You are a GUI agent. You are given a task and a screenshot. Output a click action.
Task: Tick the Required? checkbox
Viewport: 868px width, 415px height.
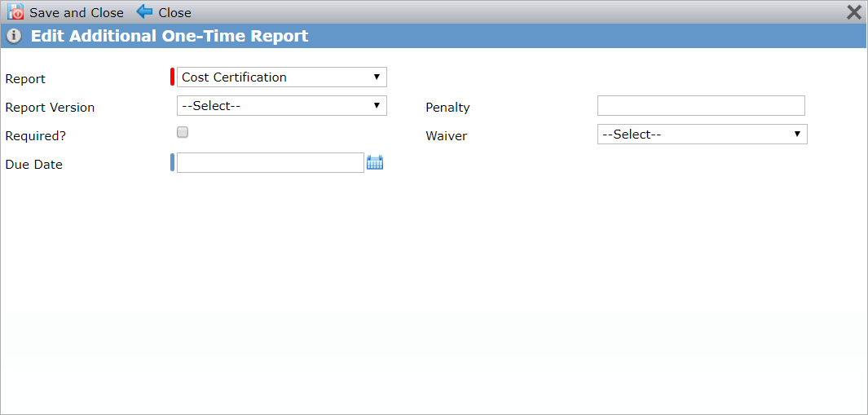coord(182,132)
